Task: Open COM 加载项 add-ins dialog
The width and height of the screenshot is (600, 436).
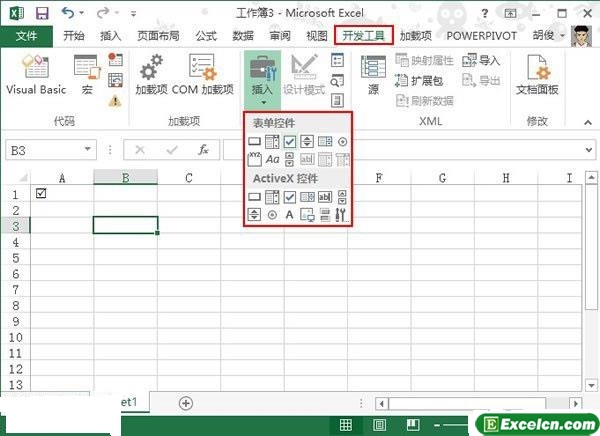Action: [202, 73]
